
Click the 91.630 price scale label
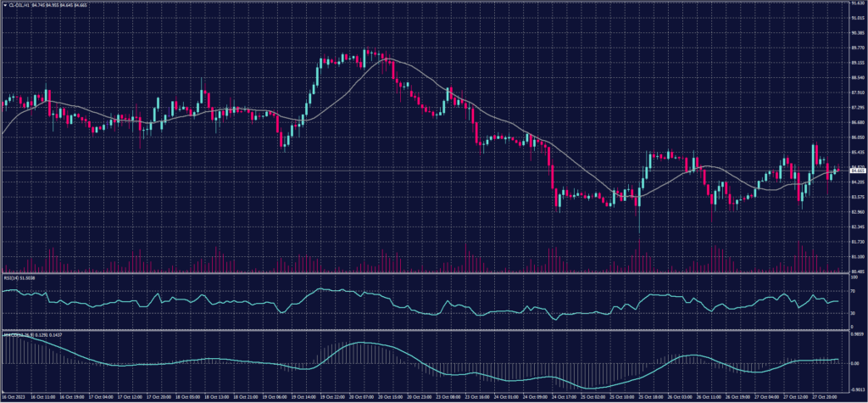pyautogui.click(x=856, y=3)
